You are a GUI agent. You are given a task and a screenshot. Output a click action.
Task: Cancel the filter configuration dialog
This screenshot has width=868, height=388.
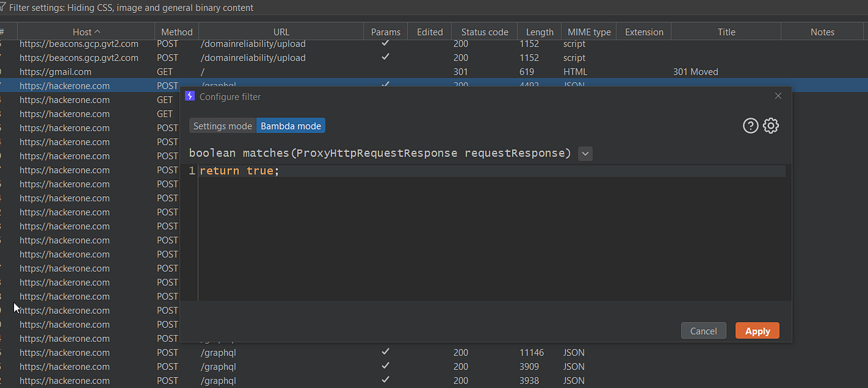tap(703, 330)
